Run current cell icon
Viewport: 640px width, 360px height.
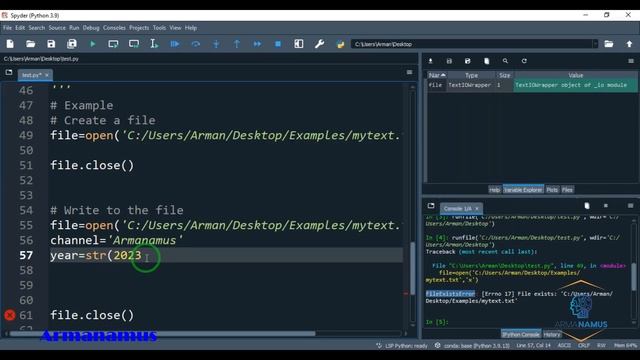click(x=113, y=44)
